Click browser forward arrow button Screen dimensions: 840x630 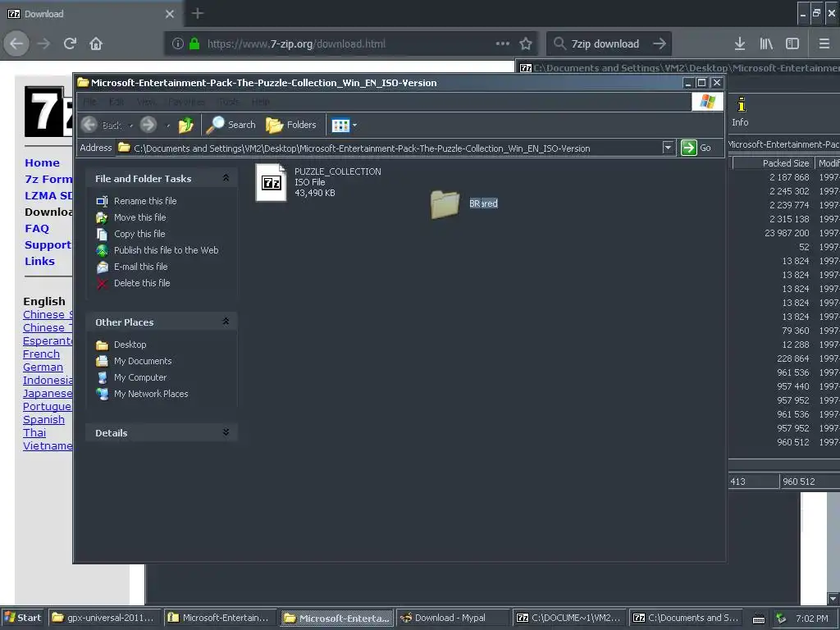44,44
